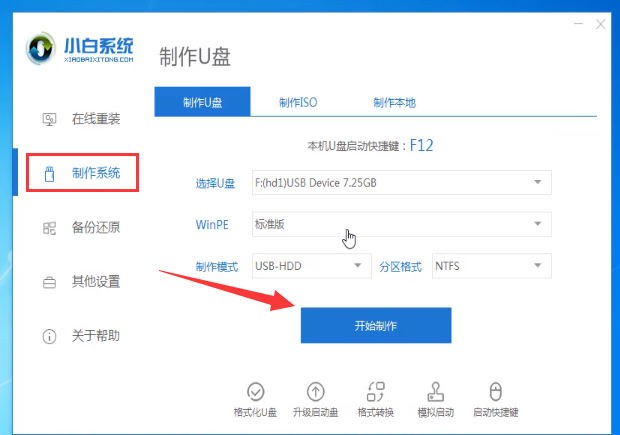This screenshot has height=435, width=620.
Task: Switch to the 制作本地 tab
Action: click(x=393, y=102)
